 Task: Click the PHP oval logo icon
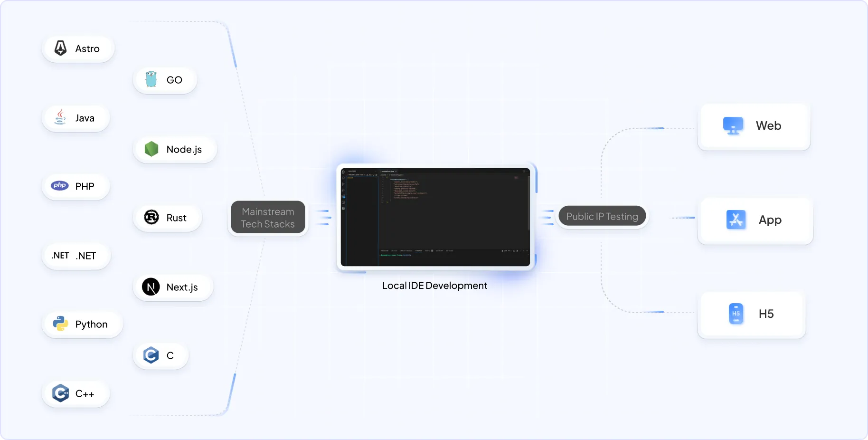(x=60, y=186)
